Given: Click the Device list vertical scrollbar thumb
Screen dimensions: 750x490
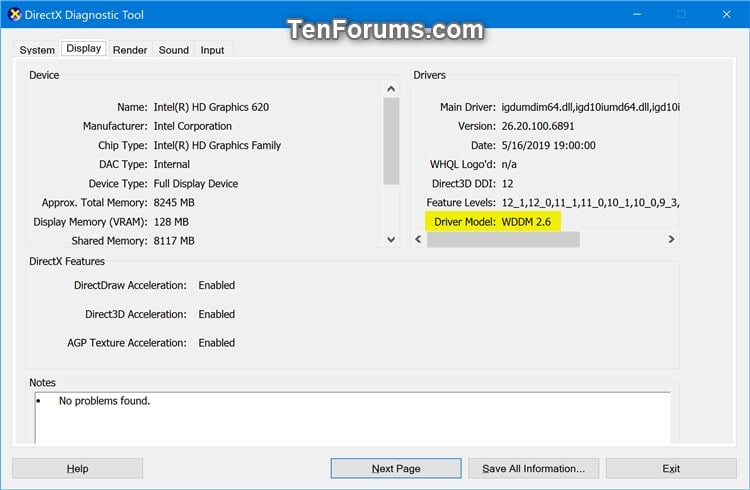Looking at the screenshot, I should click(x=391, y=141).
